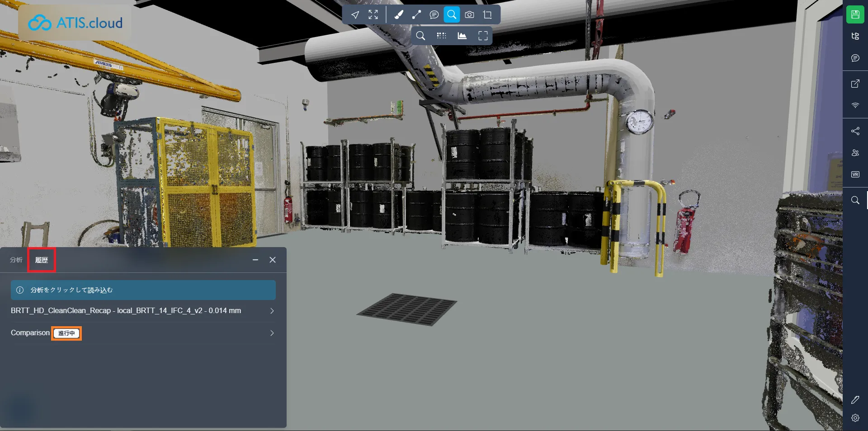Viewport: 868px width, 431px height.
Task: Open the annotation comment tool
Action: click(x=434, y=15)
